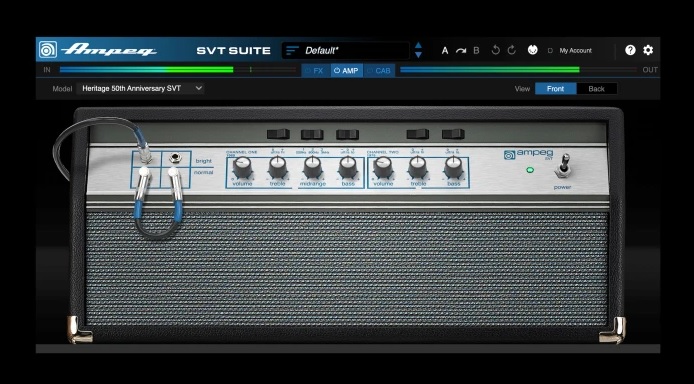
Task: Switch to the AMP section tab
Action: 347,70
